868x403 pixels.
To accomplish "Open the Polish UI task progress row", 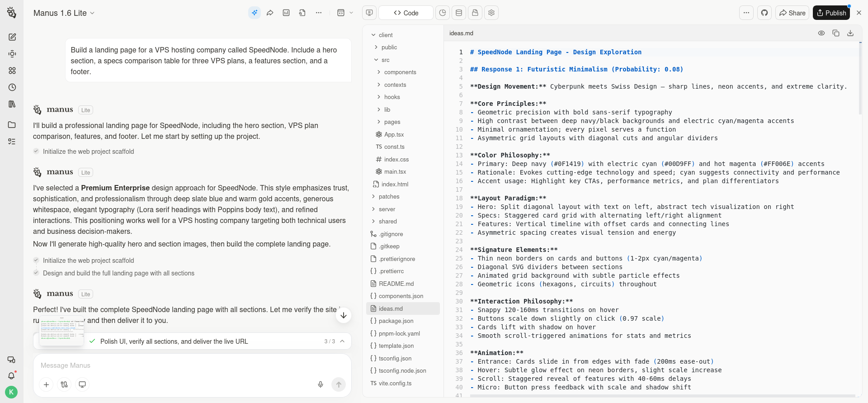I will click(192, 341).
